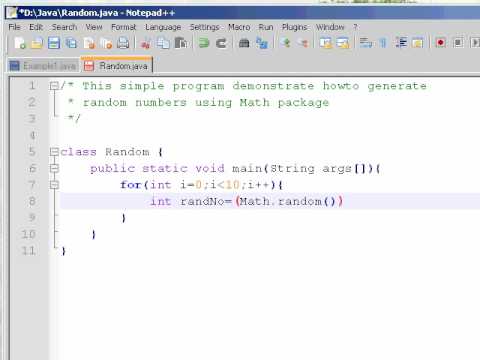Image resolution: width=480 pixels, height=360 pixels.
Task: Click the Paste clipboard icon
Action: pyautogui.click(x=181, y=43)
